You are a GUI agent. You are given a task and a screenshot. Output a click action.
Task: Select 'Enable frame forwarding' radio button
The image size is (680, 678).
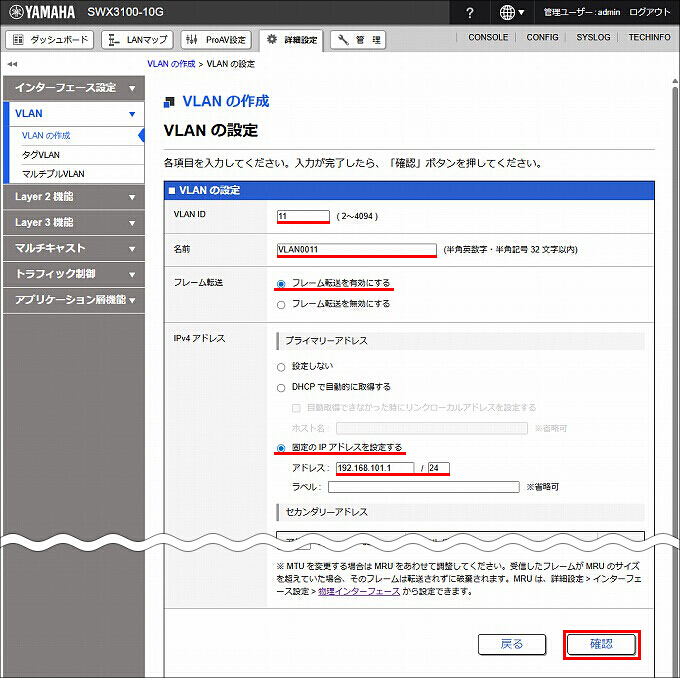click(281, 284)
